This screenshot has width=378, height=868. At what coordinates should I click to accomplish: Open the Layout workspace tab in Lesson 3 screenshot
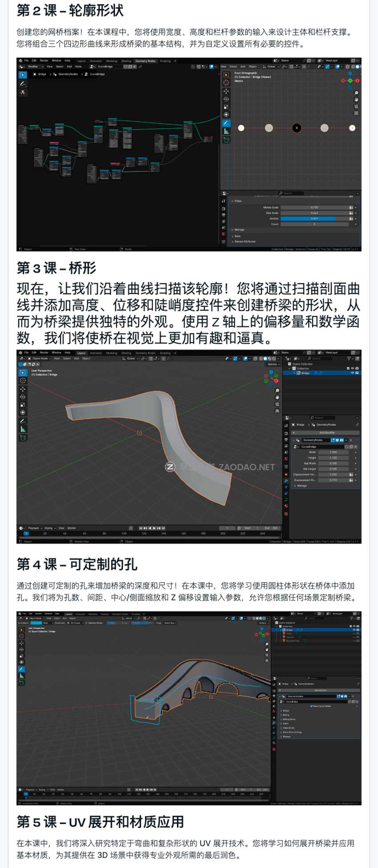pos(81,353)
